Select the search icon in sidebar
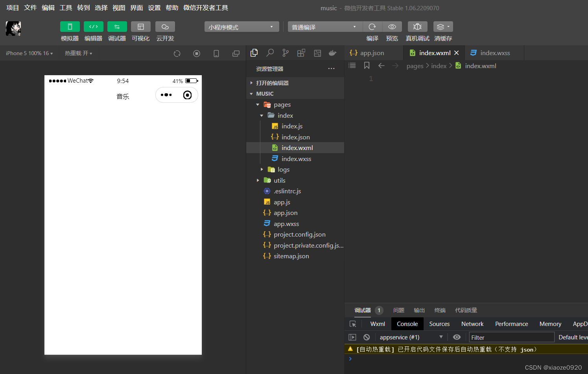The image size is (588, 374). [x=270, y=53]
